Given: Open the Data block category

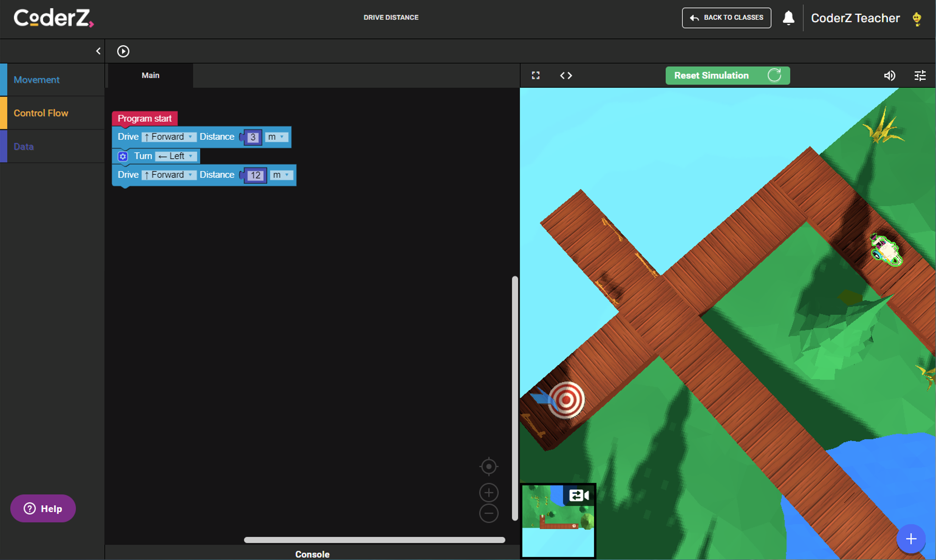Looking at the screenshot, I should tap(53, 146).
